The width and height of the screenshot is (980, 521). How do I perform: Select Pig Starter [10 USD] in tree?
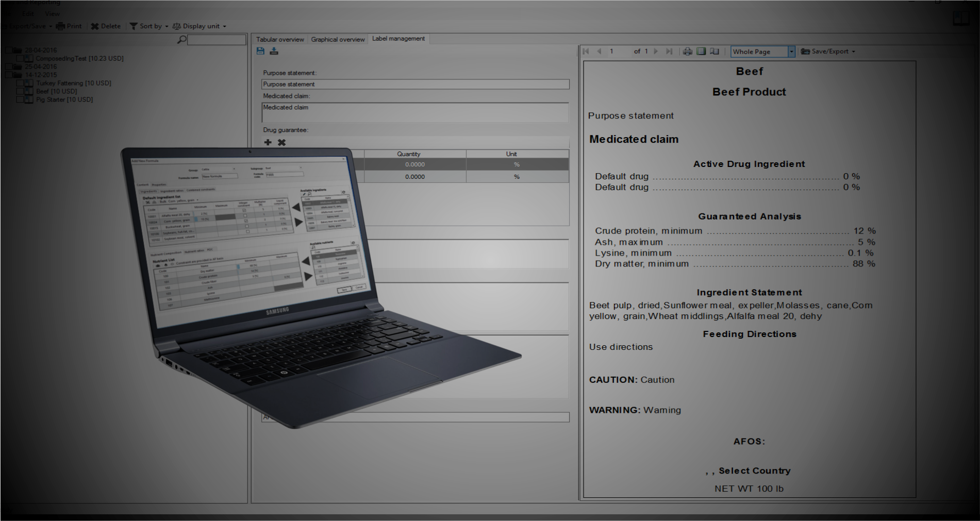[64, 100]
